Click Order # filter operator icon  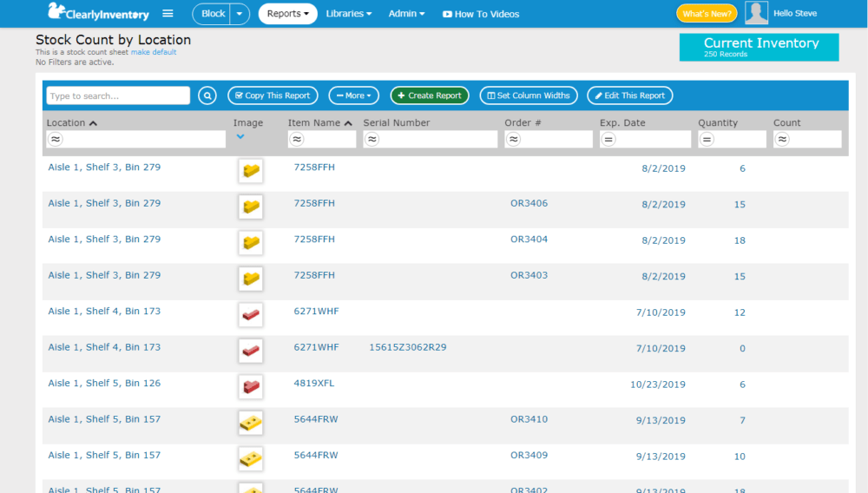pyautogui.click(x=514, y=140)
